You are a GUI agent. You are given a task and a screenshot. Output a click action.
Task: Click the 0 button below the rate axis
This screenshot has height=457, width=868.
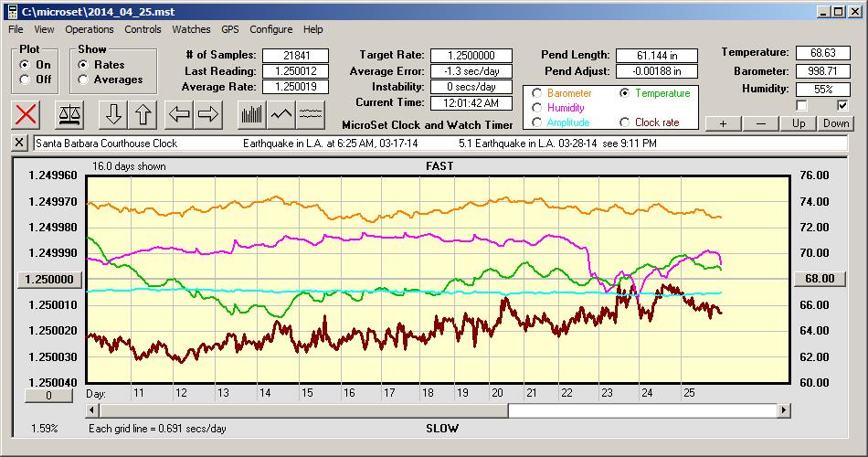coord(48,396)
